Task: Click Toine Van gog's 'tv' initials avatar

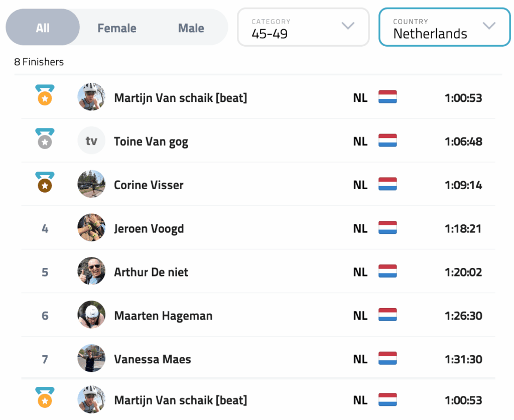Action: 91,141
